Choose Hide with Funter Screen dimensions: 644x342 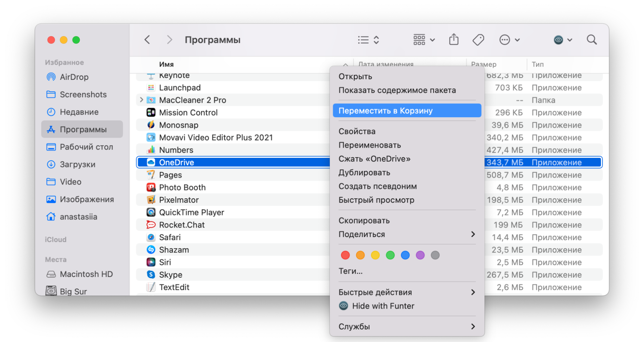407,306
